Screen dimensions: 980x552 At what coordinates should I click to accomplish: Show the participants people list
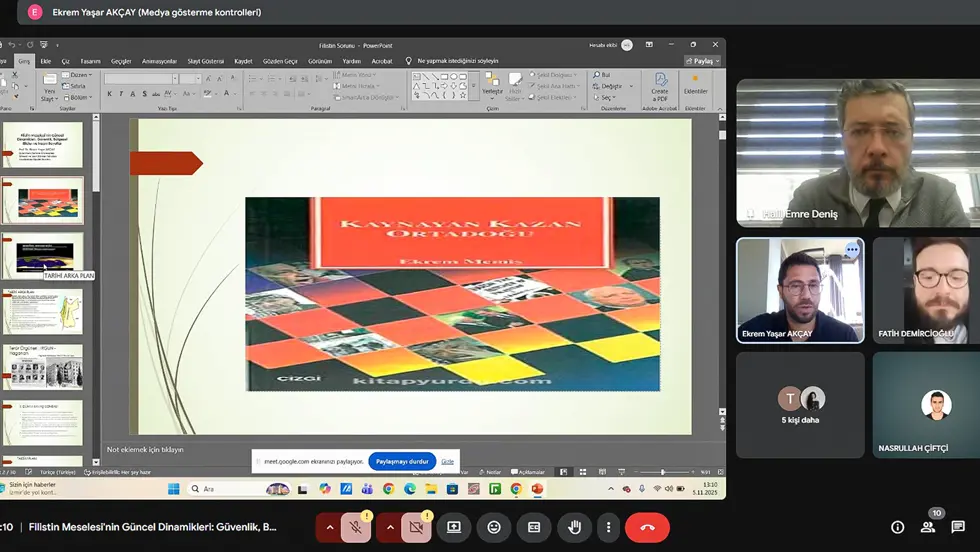[929, 527]
